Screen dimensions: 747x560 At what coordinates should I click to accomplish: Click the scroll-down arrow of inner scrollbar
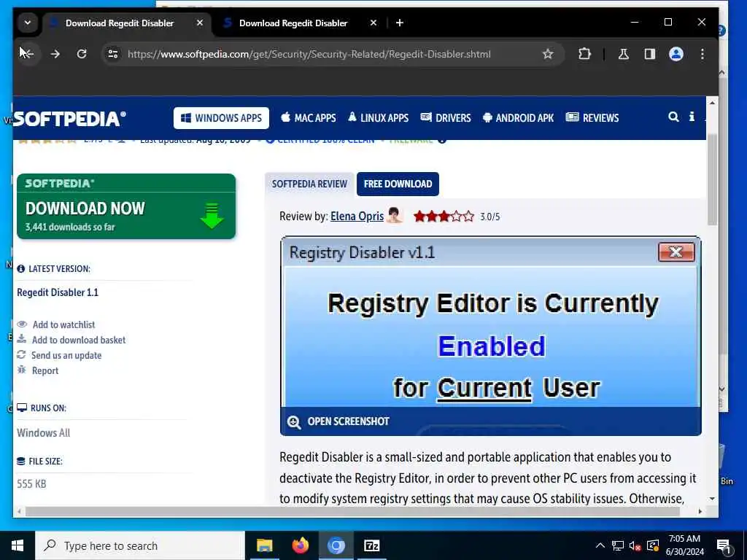point(712,499)
